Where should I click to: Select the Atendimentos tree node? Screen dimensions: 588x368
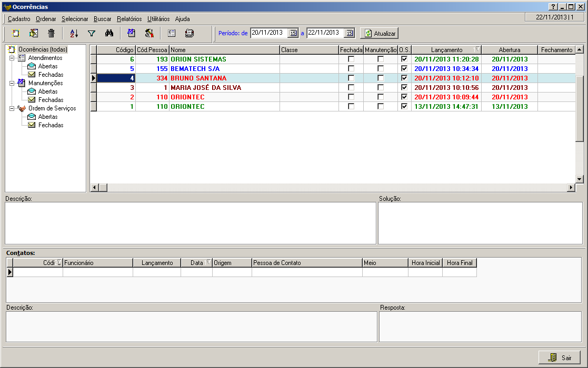pos(45,58)
